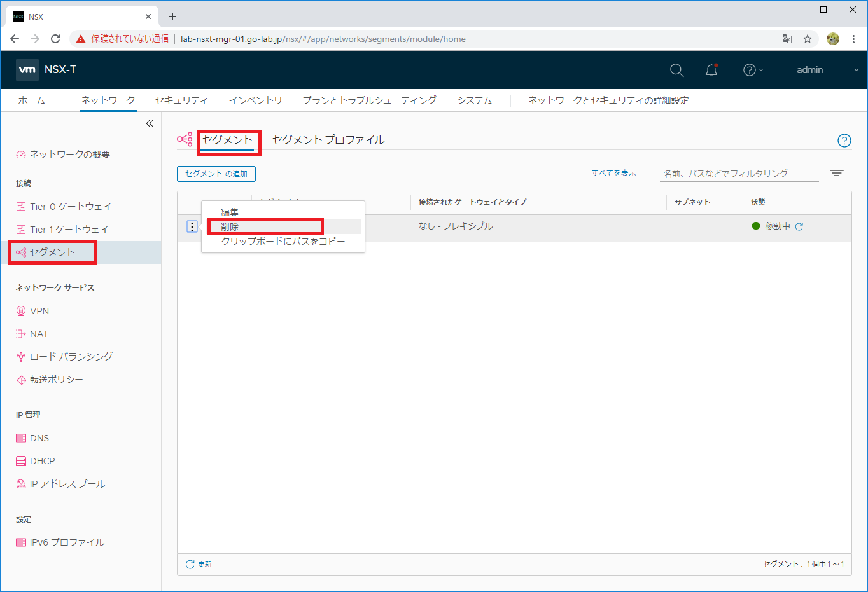
Task: Click the Tier-0 ゲートウェイ icon
Action: (x=21, y=207)
